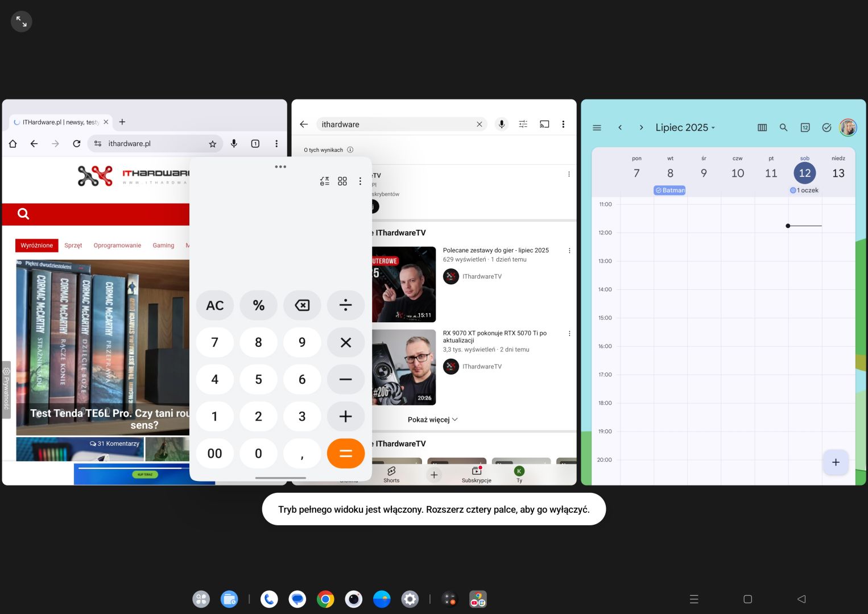Tap the calculator backspace key

pos(302,305)
